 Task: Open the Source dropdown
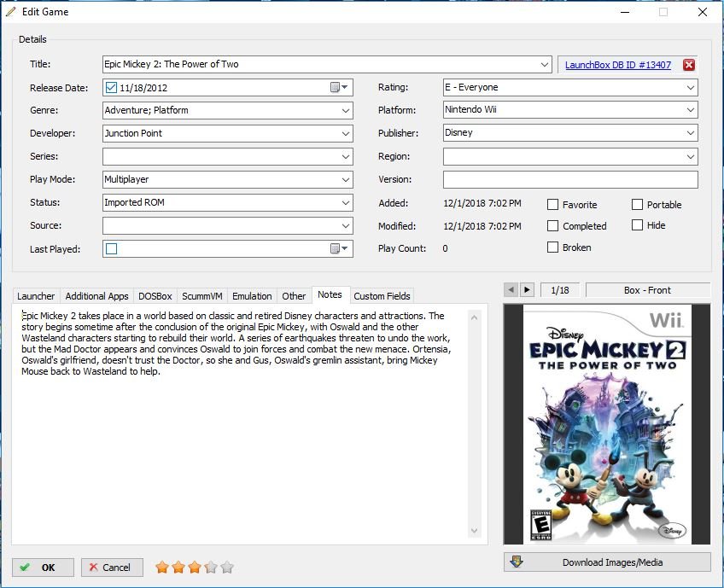point(346,225)
